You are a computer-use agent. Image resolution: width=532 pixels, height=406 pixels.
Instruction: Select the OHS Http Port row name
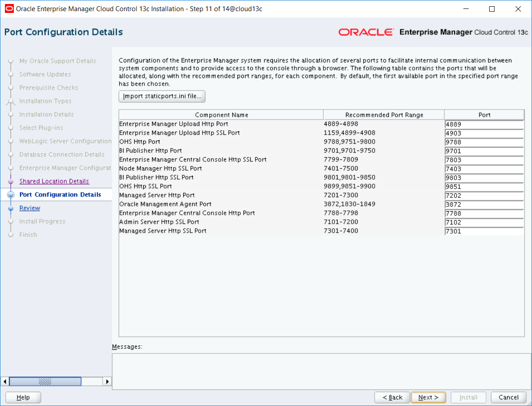coord(140,141)
